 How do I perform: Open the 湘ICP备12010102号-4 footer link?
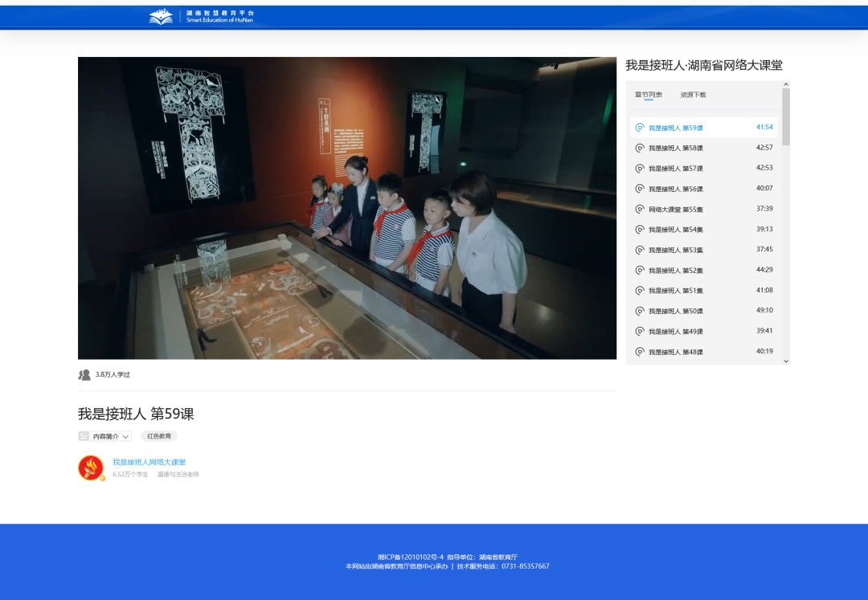411,557
